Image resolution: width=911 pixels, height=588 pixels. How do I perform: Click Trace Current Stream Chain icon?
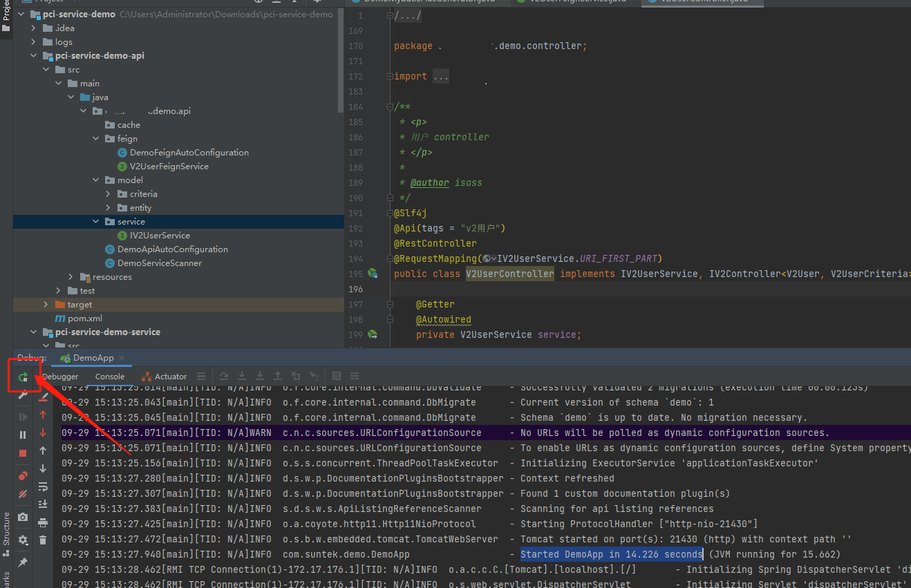355,377
